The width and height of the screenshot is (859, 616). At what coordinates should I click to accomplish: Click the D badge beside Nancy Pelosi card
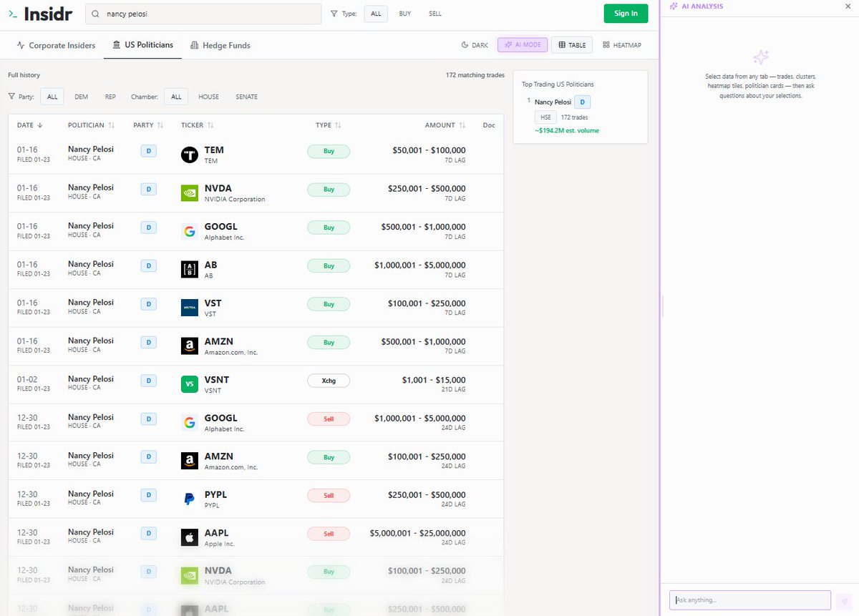[x=582, y=102]
